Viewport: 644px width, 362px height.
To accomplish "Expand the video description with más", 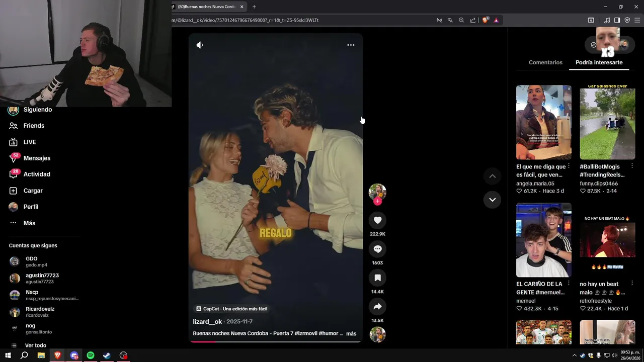I will point(351,334).
